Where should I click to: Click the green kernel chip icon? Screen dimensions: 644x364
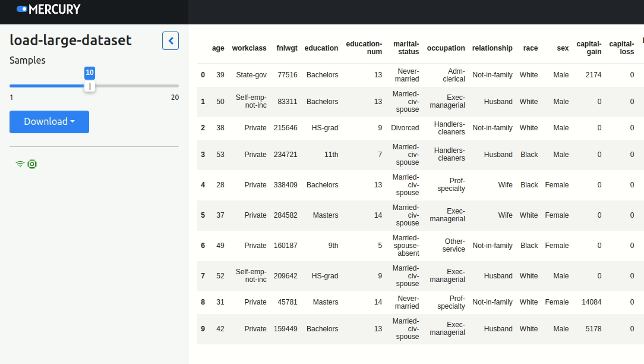coord(32,164)
